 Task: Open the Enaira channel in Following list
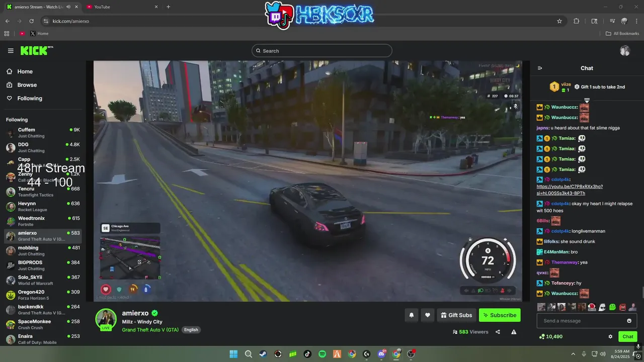tap(43, 339)
